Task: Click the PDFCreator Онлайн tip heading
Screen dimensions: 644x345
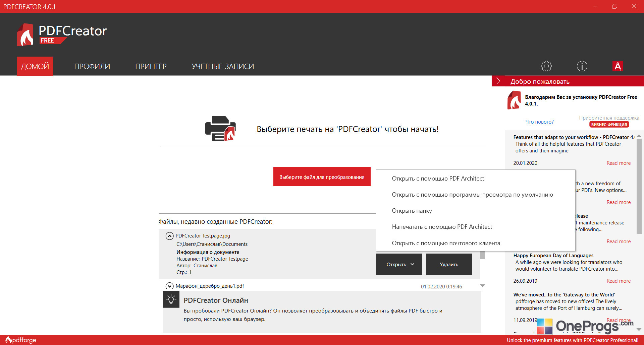Action: (x=216, y=300)
